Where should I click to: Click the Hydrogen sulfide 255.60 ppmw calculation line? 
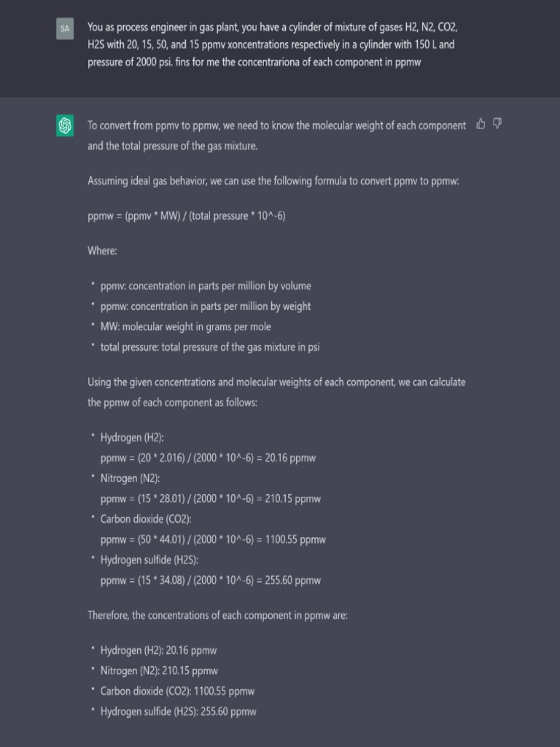(x=211, y=581)
